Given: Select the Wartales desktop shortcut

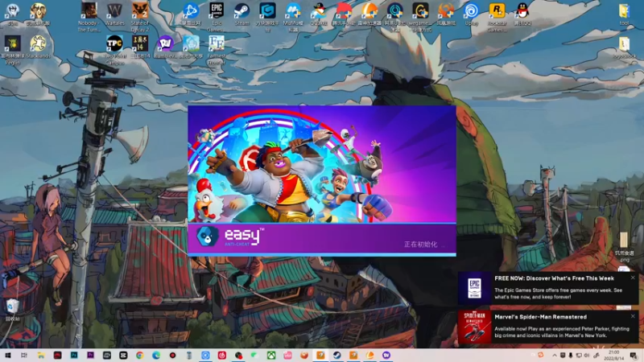Looking at the screenshot, I should [114, 14].
